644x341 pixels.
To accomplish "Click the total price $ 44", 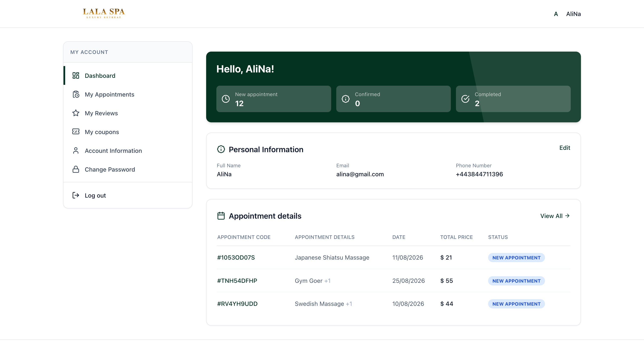I will [x=447, y=304].
